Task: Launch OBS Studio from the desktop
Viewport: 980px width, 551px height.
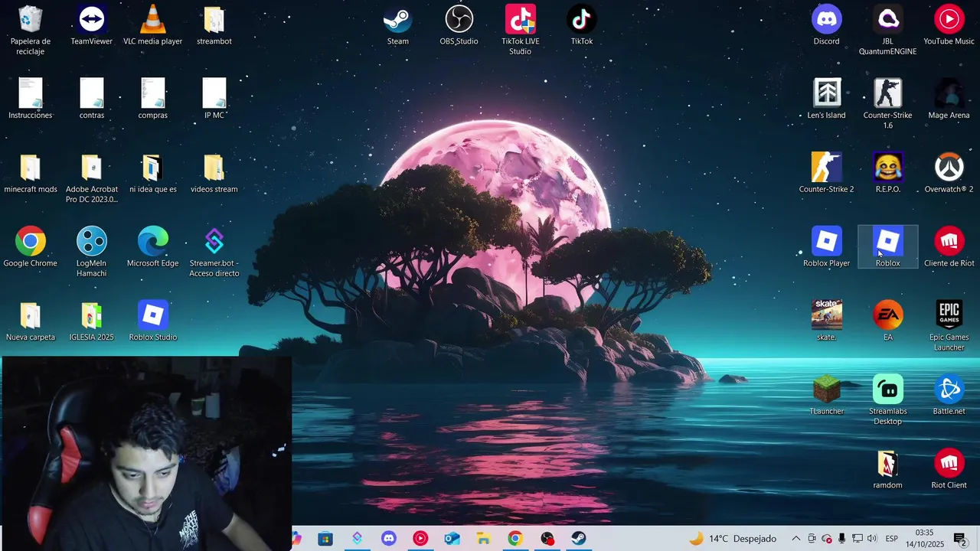Action: 459,26
